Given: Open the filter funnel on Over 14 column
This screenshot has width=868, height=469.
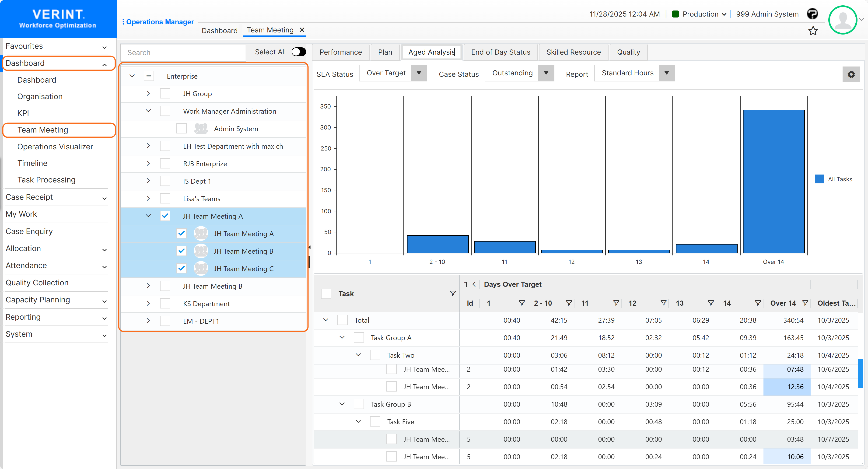Looking at the screenshot, I should [x=806, y=303].
